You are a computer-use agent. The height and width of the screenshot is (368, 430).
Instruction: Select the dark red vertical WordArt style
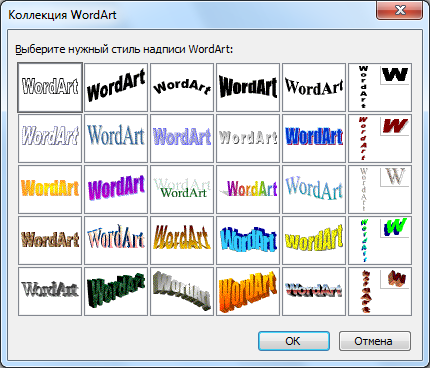(x=380, y=138)
